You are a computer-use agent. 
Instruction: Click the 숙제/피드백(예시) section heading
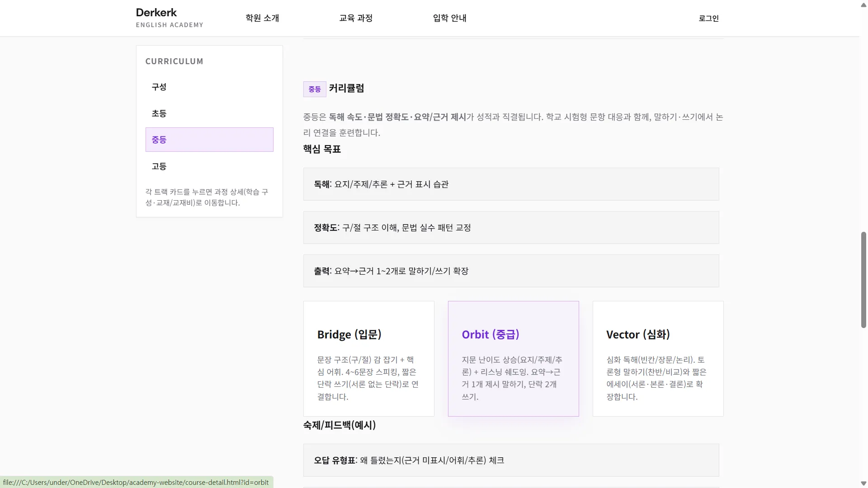tap(339, 425)
